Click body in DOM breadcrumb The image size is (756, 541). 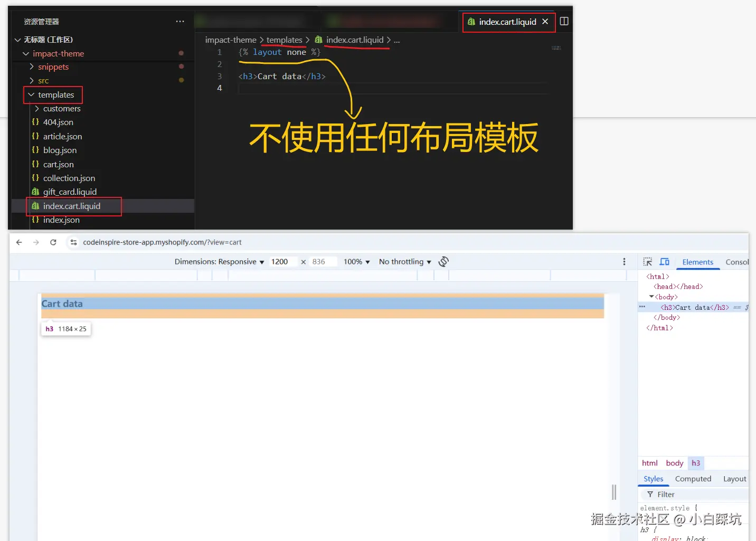click(x=674, y=463)
